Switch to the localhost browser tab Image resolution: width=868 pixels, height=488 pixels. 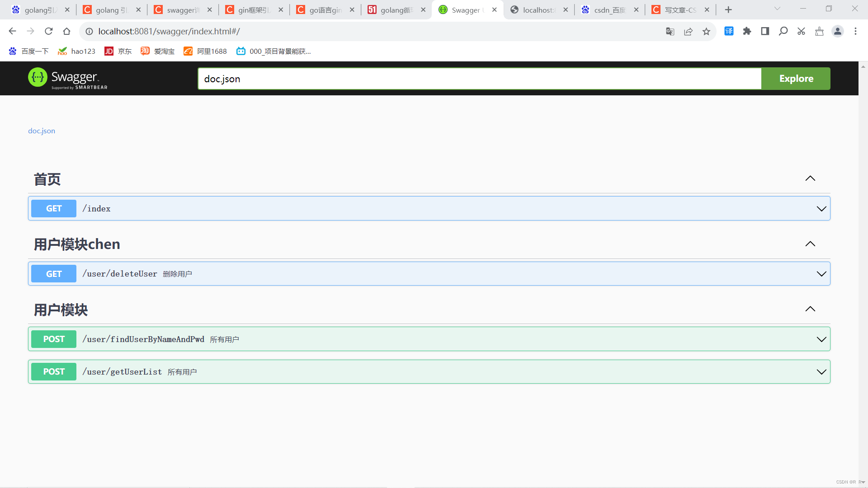coord(538,10)
